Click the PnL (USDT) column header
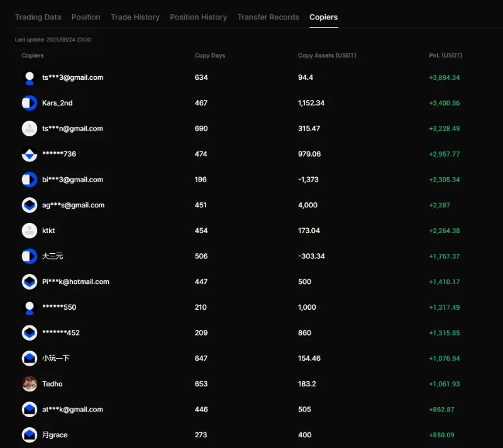The height and width of the screenshot is (448, 503). pyautogui.click(x=445, y=55)
